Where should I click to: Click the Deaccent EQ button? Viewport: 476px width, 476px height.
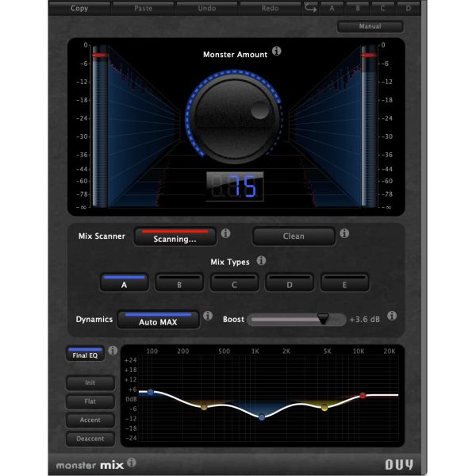pyautogui.click(x=90, y=439)
